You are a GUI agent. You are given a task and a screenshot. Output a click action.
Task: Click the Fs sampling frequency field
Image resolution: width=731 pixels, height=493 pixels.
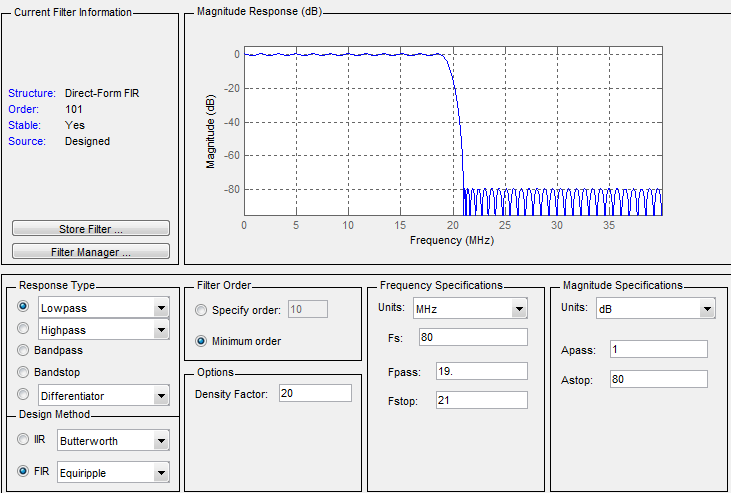point(473,337)
